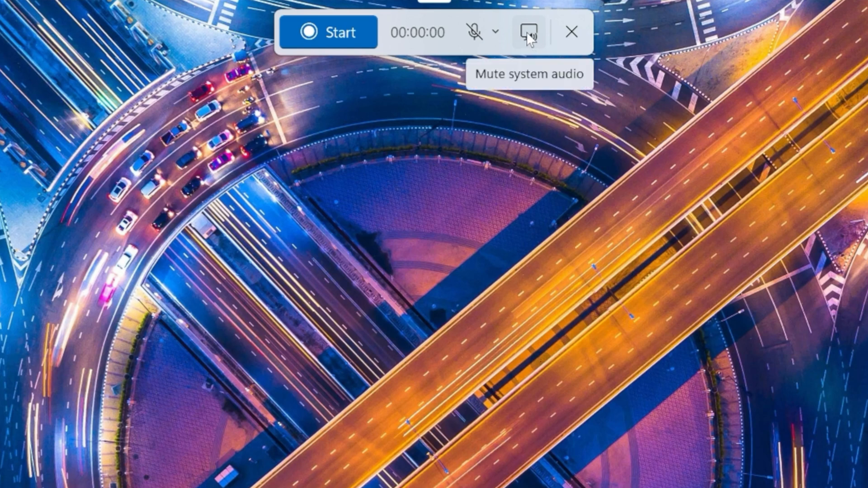
Task: Click the monitor speaker icon under the cursor
Action: click(528, 32)
